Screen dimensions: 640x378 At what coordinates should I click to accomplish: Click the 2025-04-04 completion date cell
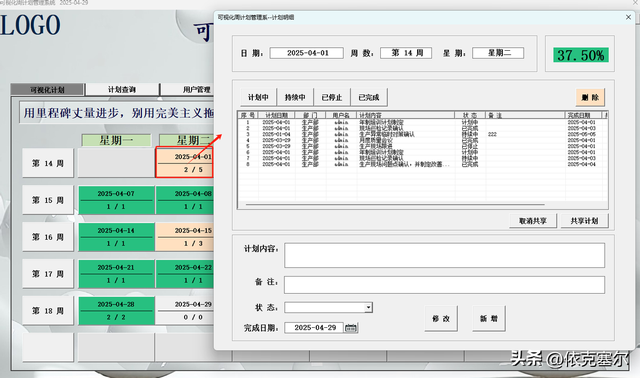(581, 164)
